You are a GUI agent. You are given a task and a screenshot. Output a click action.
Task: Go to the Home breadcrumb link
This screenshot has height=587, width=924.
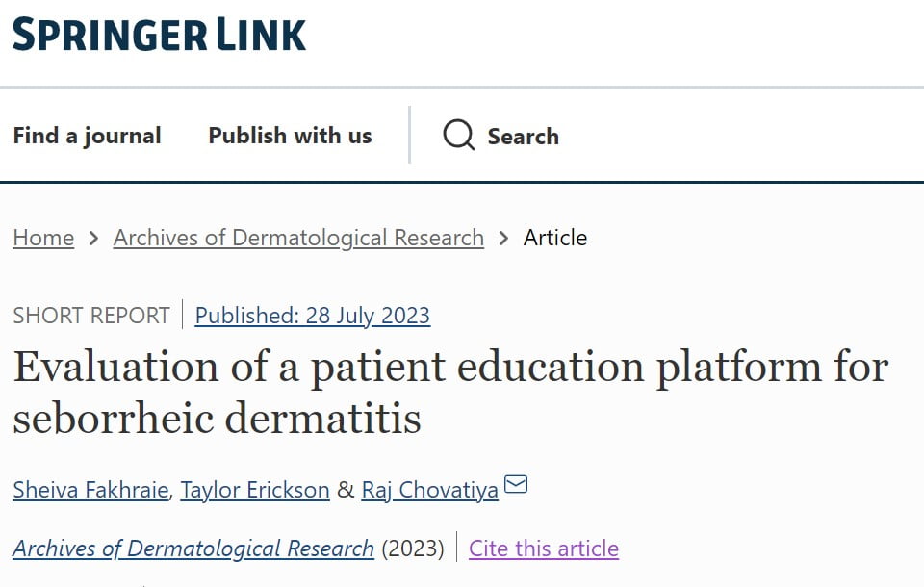pos(43,238)
